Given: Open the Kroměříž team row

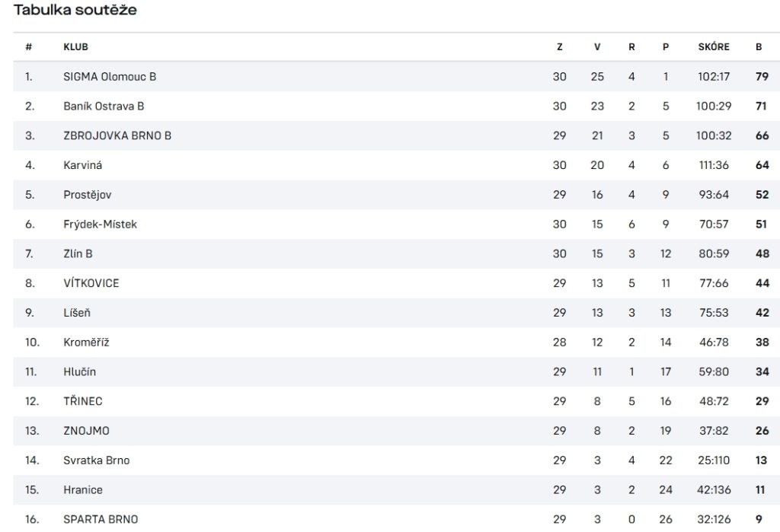Looking at the screenshot, I should 396,342.
